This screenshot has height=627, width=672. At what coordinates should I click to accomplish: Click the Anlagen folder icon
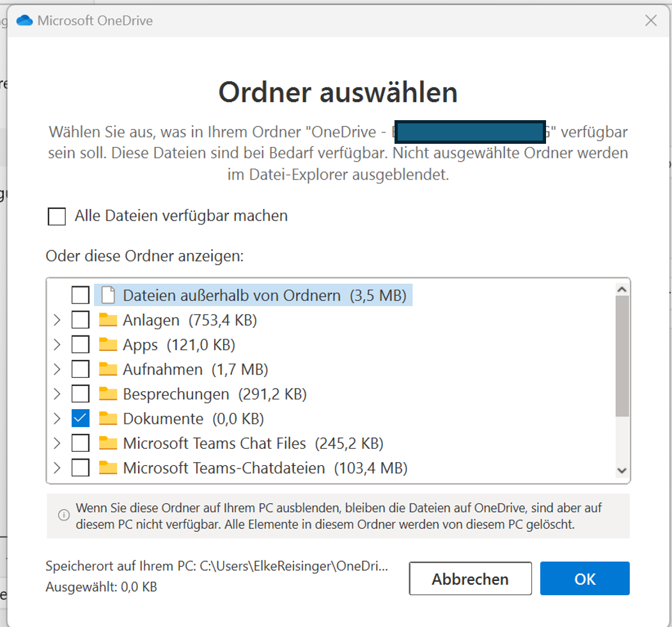[x=108, y=320]
